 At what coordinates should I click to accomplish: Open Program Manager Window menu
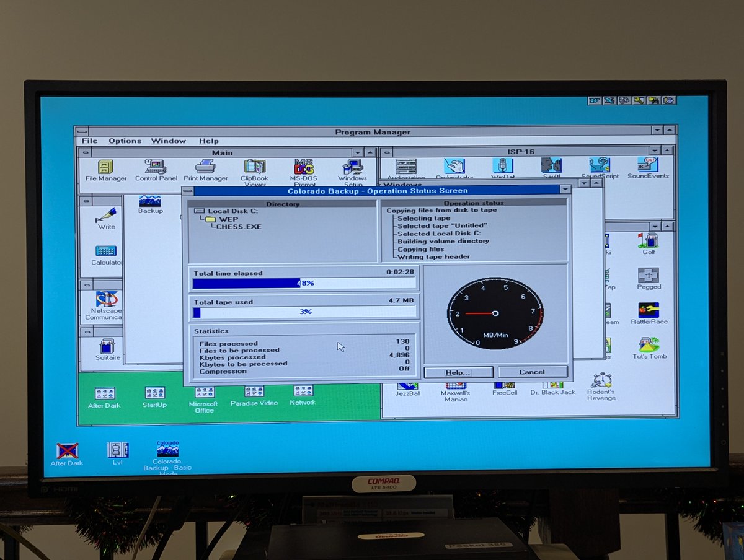click(x=169, y=141)
